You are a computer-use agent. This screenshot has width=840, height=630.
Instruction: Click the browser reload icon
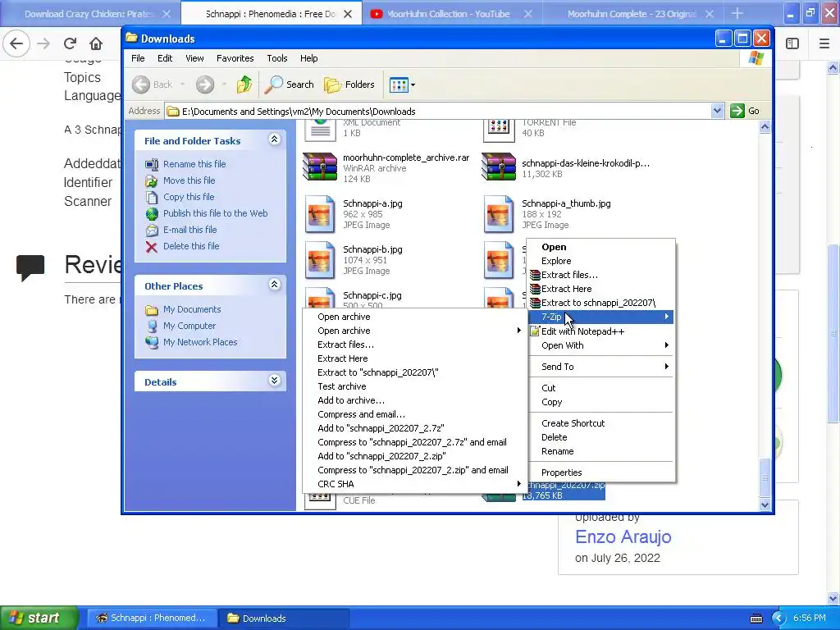coord(70,43)
